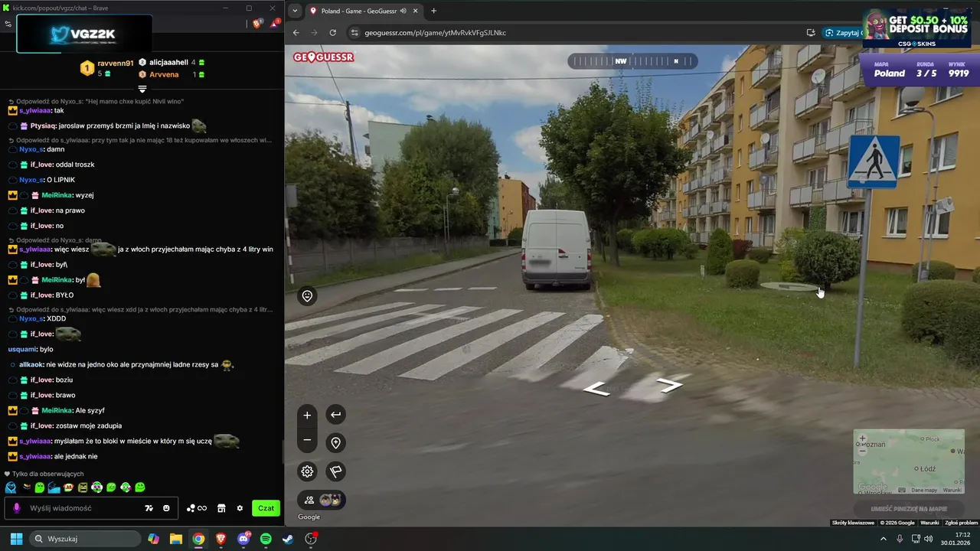Click the compass heading bar
This screenshot has width=980, height=551.
click(x=632, y=61)
